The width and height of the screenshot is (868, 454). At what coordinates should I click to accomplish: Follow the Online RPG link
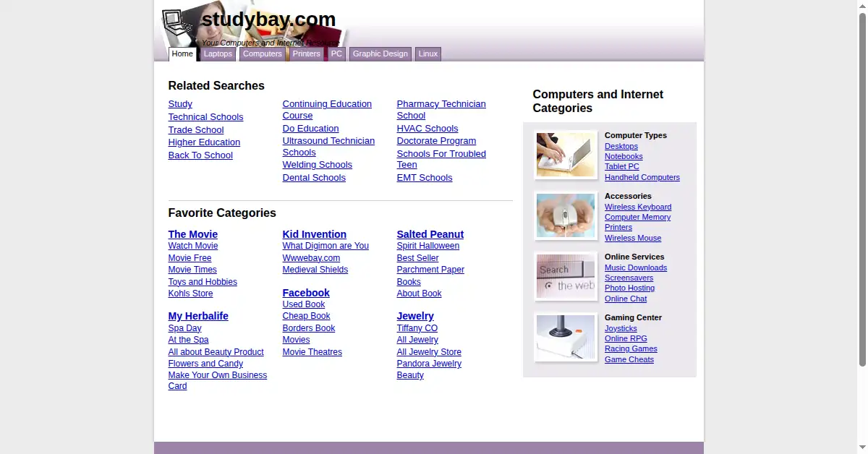tap(626, 338)
